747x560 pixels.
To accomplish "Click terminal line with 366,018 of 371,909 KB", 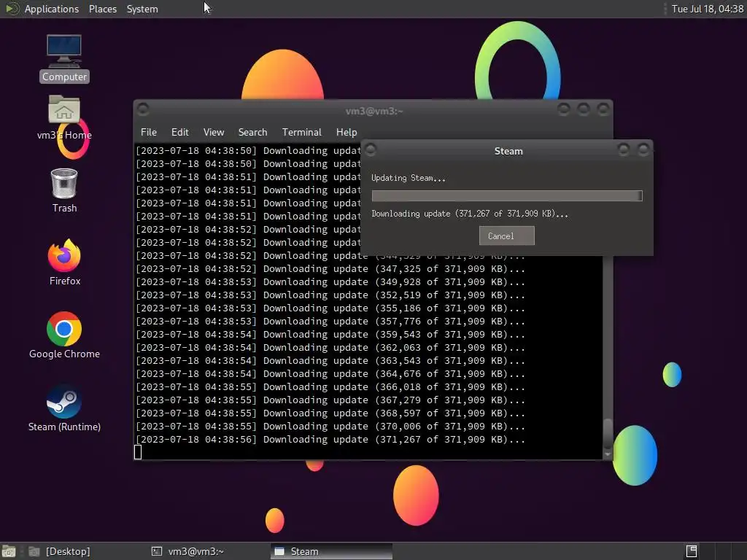I will pos(330,387).
